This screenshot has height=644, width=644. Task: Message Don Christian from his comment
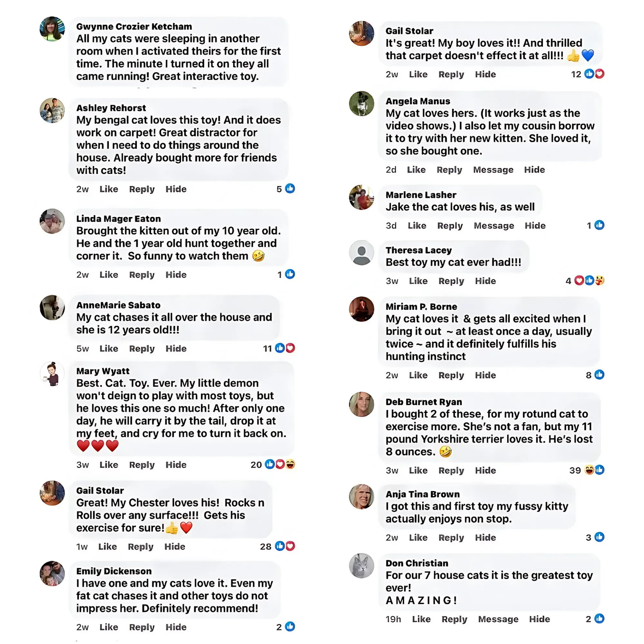(x=498, y=619)
